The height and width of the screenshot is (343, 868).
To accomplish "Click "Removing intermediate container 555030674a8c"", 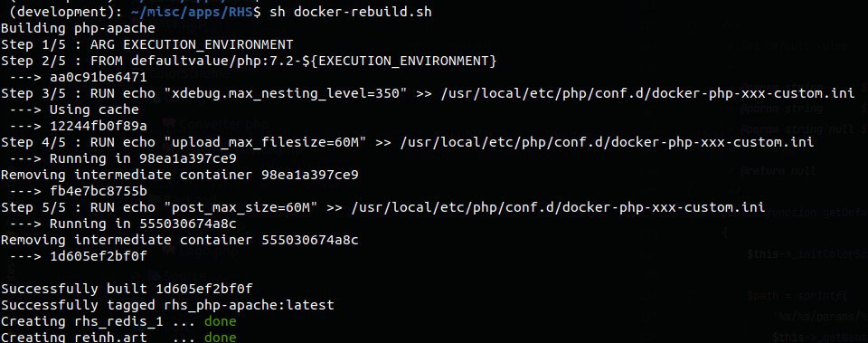I will pos(180,240).
